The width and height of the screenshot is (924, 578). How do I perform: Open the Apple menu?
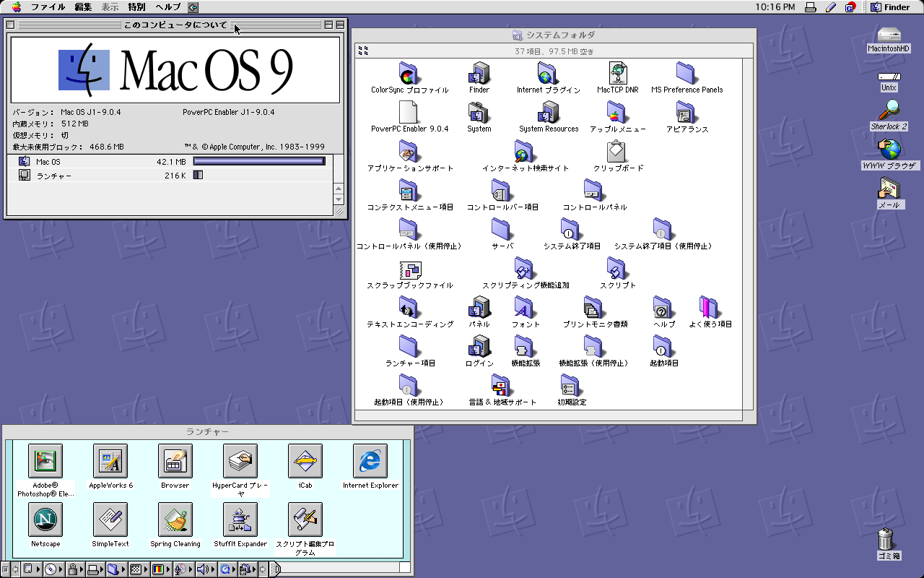click(16, 7)
